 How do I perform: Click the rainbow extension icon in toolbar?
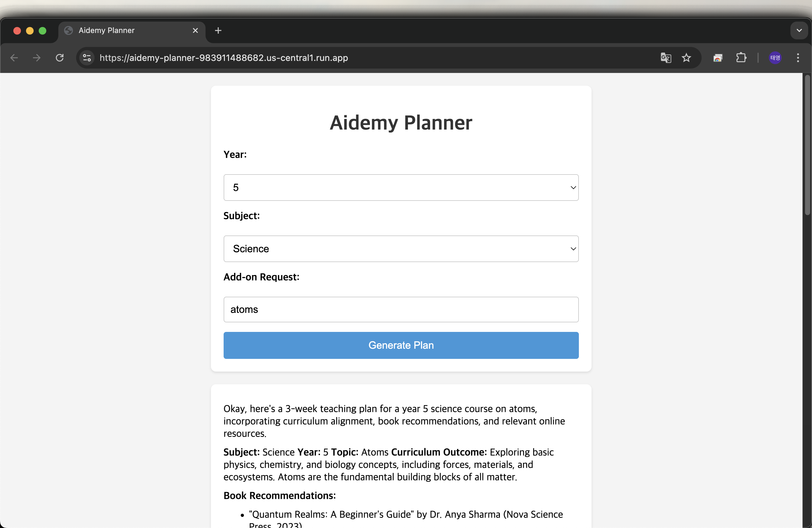[718, 58]
